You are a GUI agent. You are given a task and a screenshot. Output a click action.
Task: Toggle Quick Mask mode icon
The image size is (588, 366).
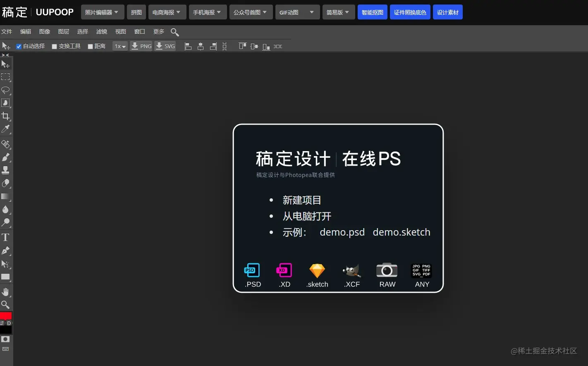coord(5,339)
